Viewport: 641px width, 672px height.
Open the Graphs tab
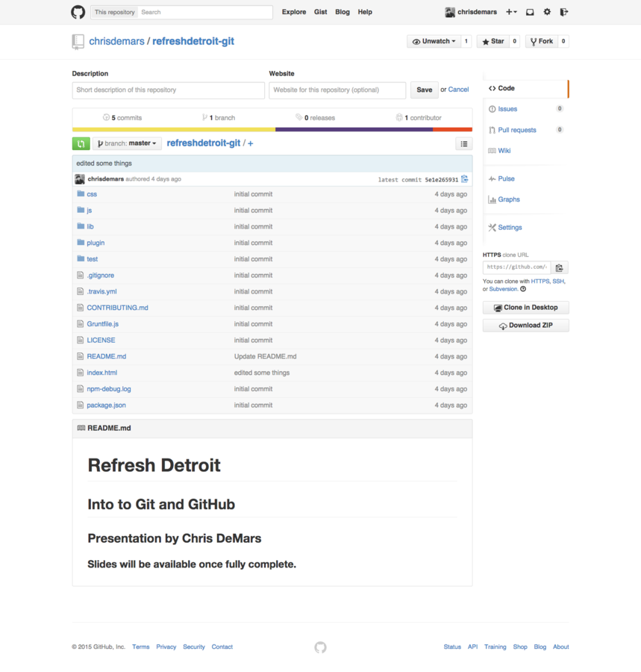[x=509, y=199]
